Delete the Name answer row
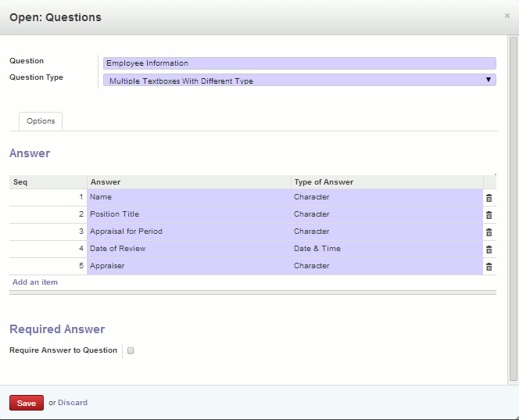The image size is (519, 420). coord(489,198)
